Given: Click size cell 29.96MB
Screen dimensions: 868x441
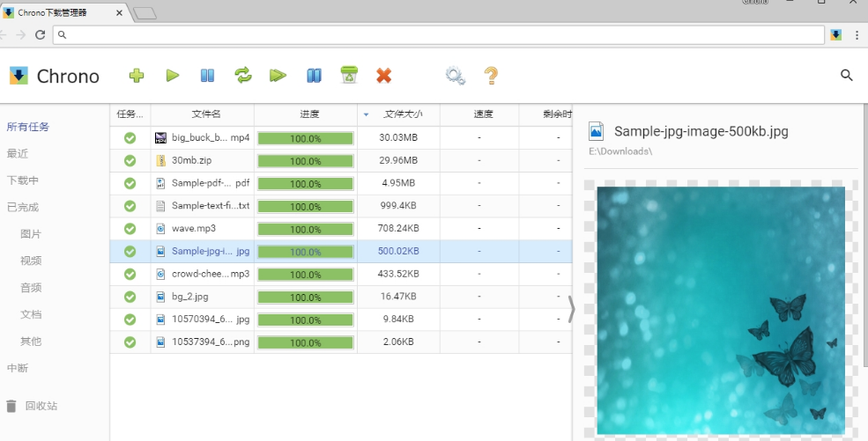Looking at the screenshot, I should [x=398, y=160].
